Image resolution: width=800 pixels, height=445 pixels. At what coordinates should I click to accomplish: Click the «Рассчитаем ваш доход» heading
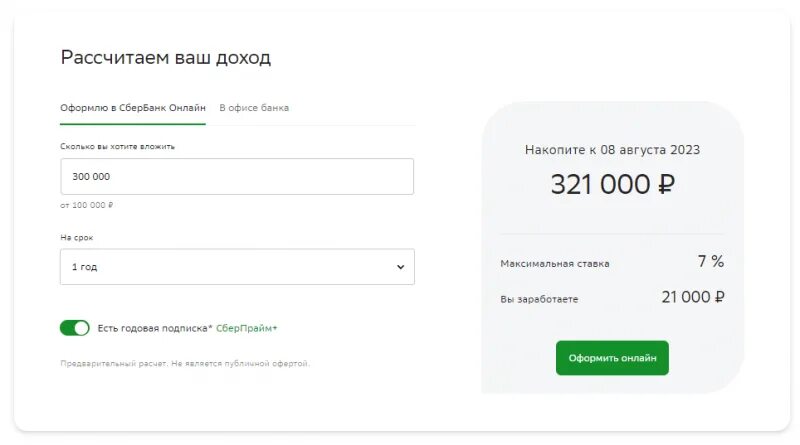pos(166,57)
